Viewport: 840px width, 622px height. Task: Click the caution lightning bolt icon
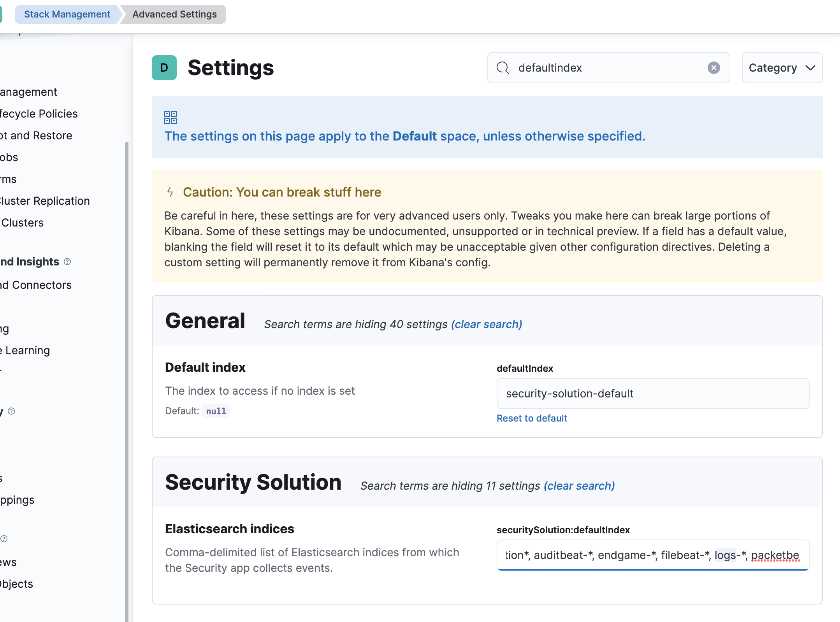(170, 192)
